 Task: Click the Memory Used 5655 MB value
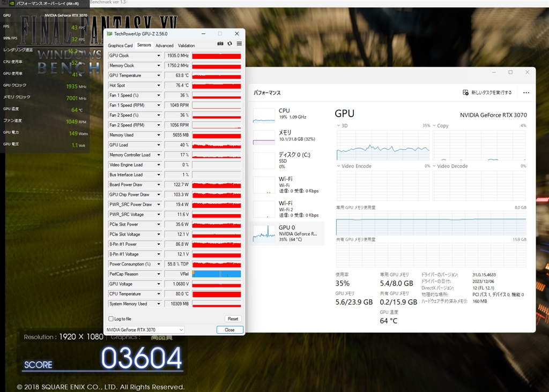[x=177, y=135]
